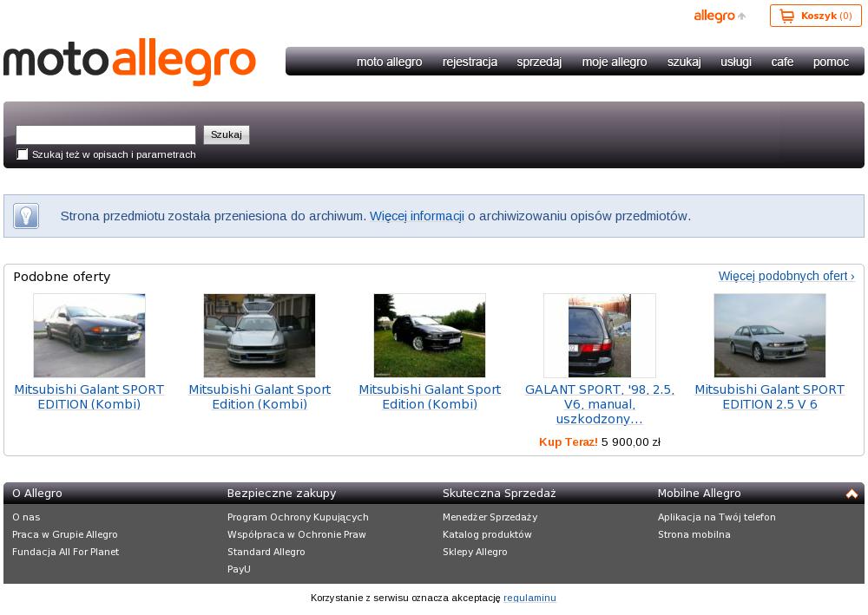Screen dimensions: 868x615
Task: Open GALANT SPORT '98 2.5 V6 offer link
Action: point(600,404)
